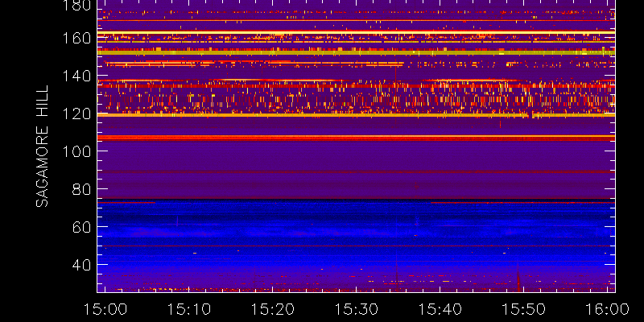Click the 100 frequency axis label
This screenshot has width=644, height=322.
pos(76,151)
